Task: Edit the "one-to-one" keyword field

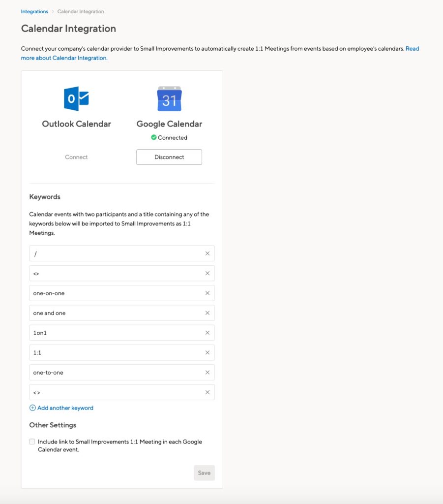Action: (122, 372)
